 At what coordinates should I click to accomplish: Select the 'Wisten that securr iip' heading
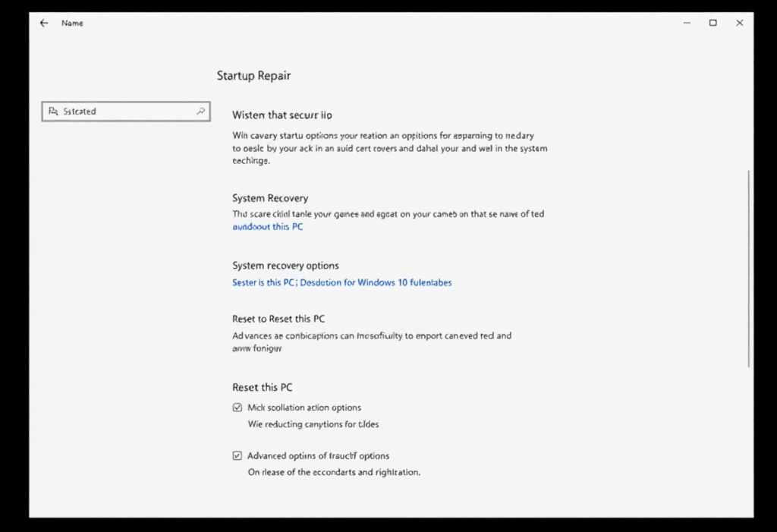click(x=281, y=115)
